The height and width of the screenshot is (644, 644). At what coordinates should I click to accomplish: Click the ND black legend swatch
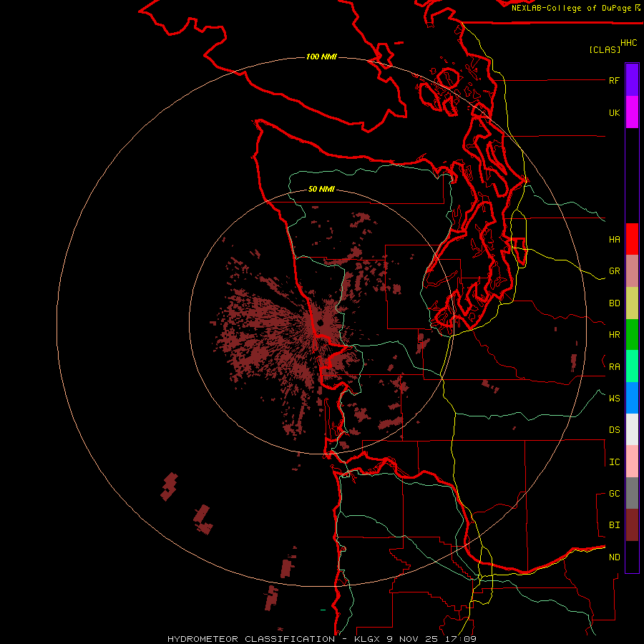tap(632, 557)
